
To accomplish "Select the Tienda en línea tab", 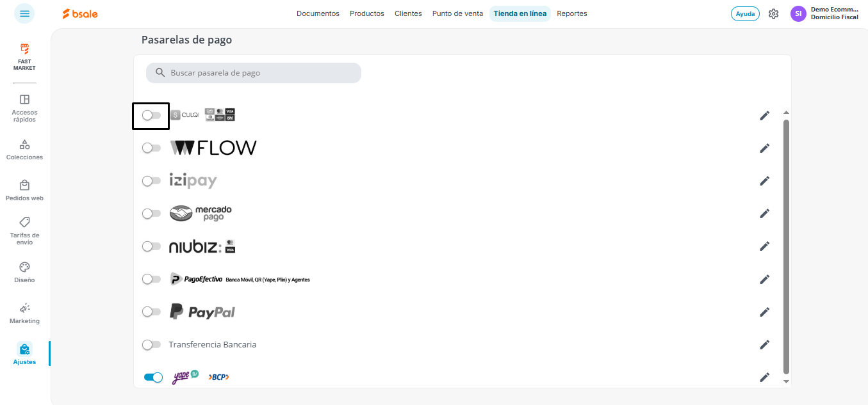I will tap(520, 13).
